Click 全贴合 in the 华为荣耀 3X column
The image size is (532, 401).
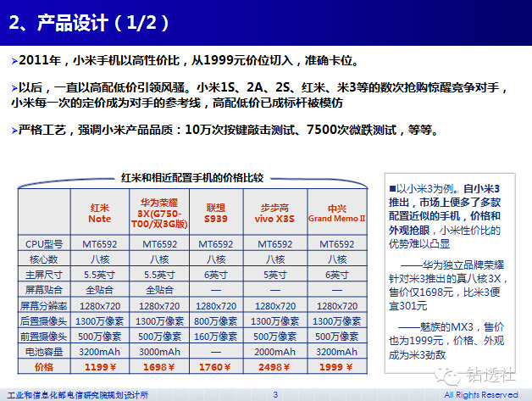click(159, 290)
